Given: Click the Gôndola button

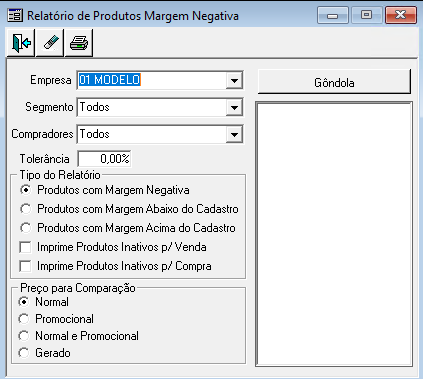Looking at the screenshot, I should [334, 82].
